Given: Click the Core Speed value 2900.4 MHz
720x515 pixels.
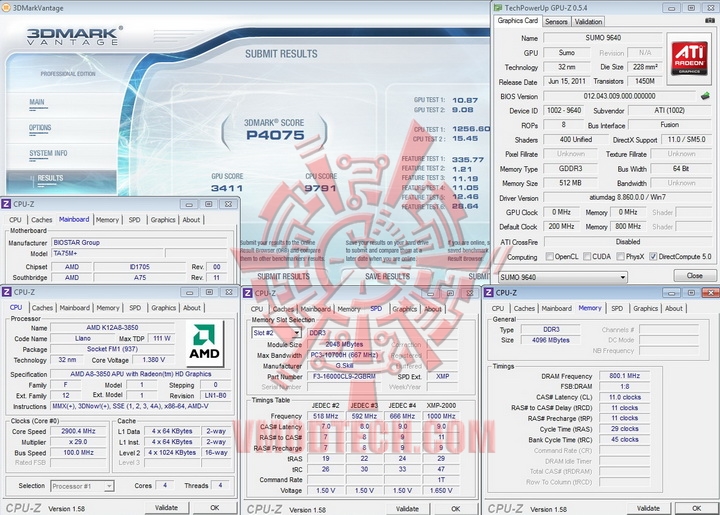Looking at the screenshot, I should coord(79,431).
